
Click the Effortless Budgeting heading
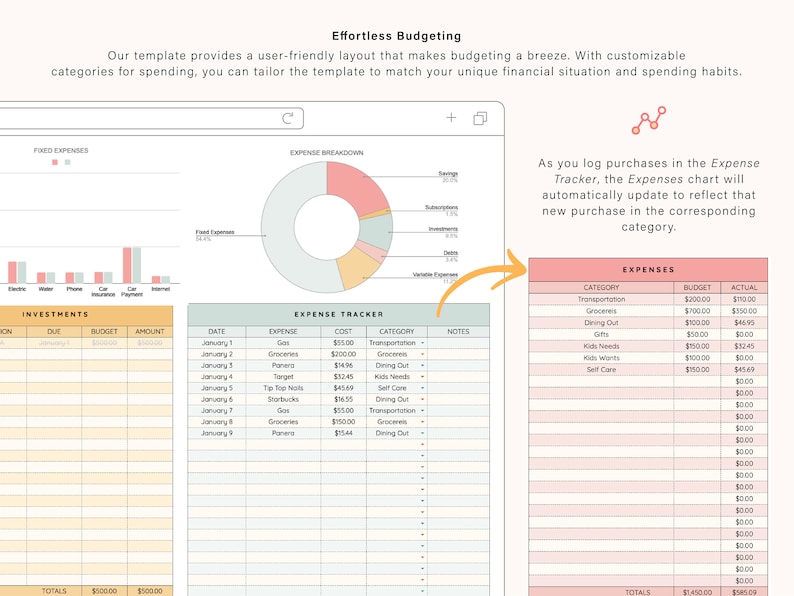click(396, 36)
